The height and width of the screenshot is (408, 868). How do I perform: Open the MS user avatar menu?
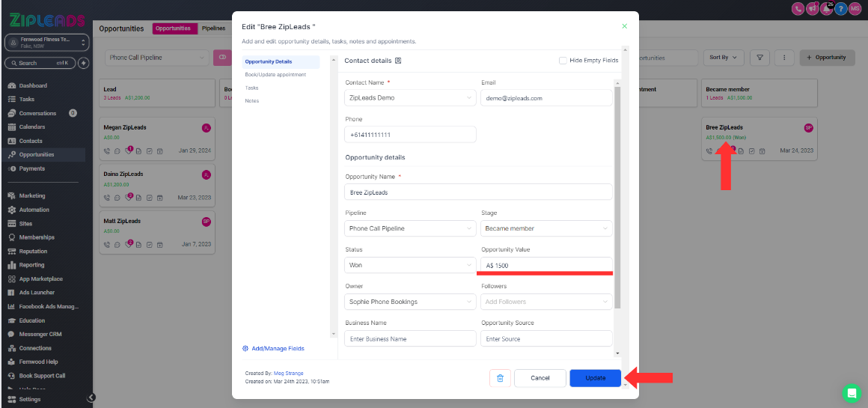[x=855, y=8]
